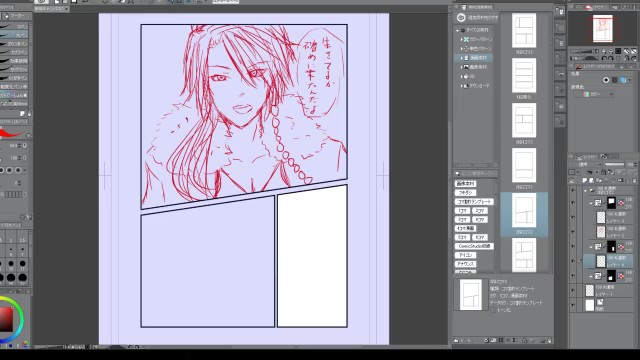This screenshot has width=640, height=360.
Task: Select the largest brush size preset dot
Action: (22, 278)
